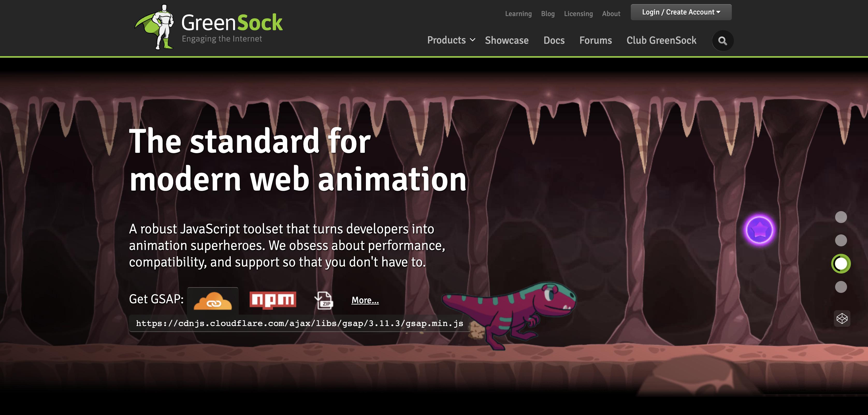Download GSAP via the ZIP icon
This screenshot has width=868, height=415.
(x=324, y=300)
